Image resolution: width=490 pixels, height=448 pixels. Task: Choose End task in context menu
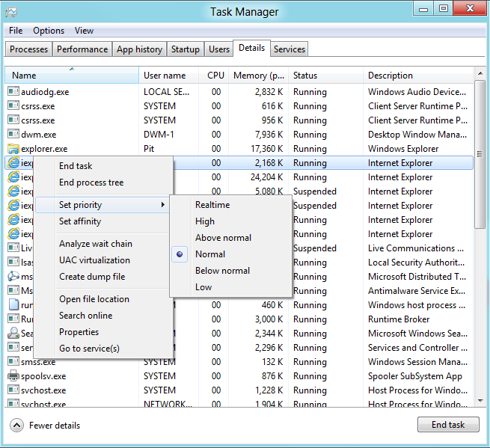tap(76, 166)
